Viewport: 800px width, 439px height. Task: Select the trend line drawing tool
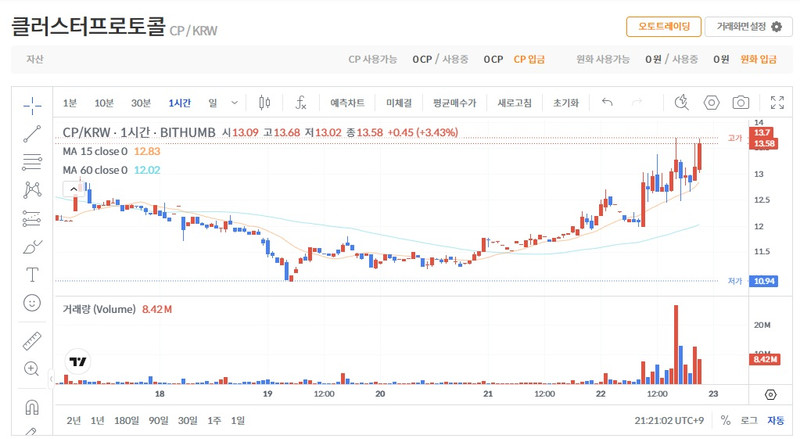pos(32,134)
